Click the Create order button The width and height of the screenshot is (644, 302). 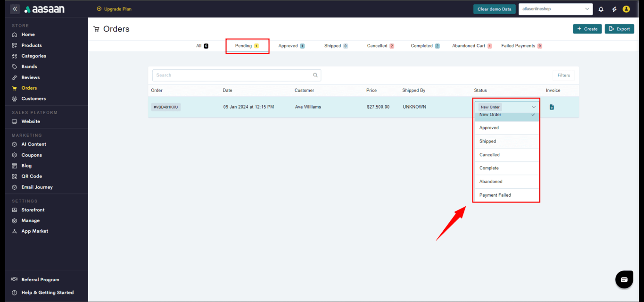tap(586, 29)
